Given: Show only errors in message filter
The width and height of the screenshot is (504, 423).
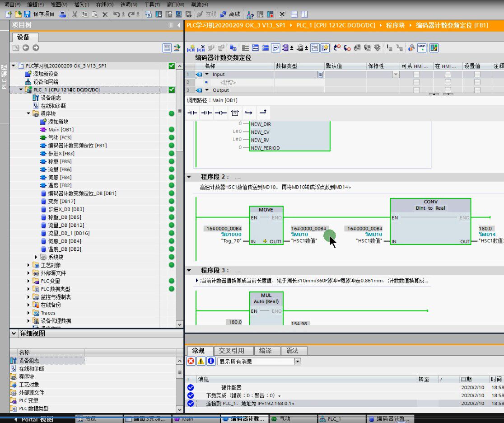Looking at the screenshot, I should click(x=191, y=362).
